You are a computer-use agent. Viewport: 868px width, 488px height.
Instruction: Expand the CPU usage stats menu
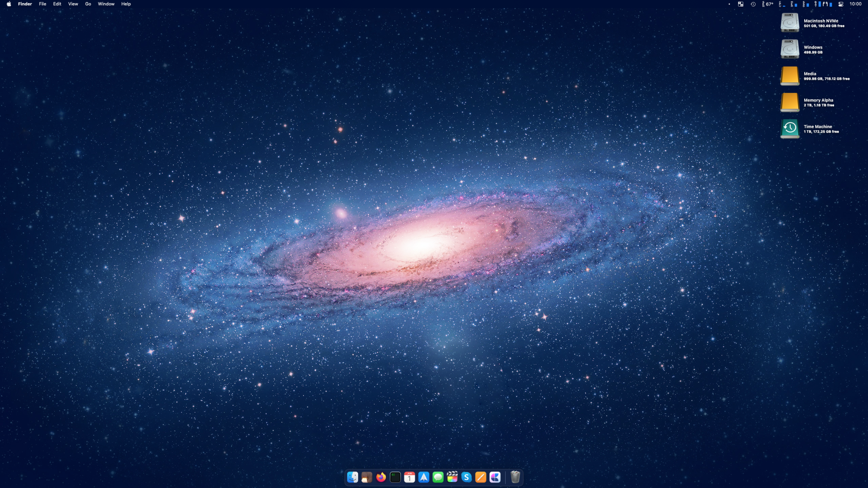[782, 4]
